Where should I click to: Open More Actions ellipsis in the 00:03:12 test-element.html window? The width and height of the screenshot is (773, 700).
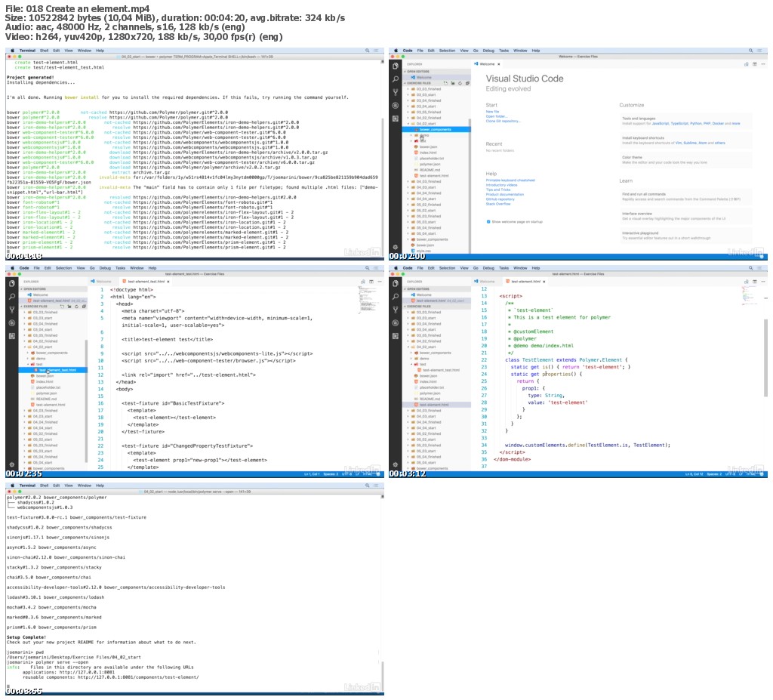click(764, 282)
